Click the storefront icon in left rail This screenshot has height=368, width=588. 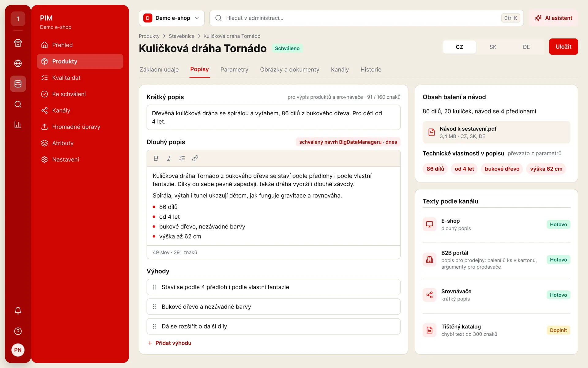[x=18, y=43]
